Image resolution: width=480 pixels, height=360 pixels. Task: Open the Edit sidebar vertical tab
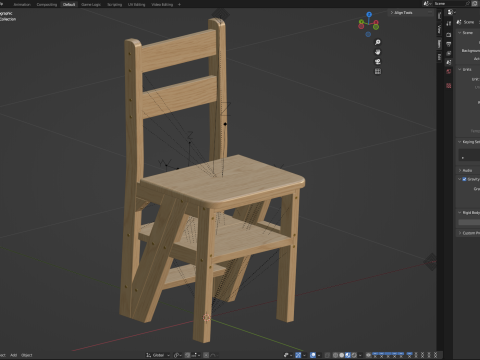[x=439, y=57]
